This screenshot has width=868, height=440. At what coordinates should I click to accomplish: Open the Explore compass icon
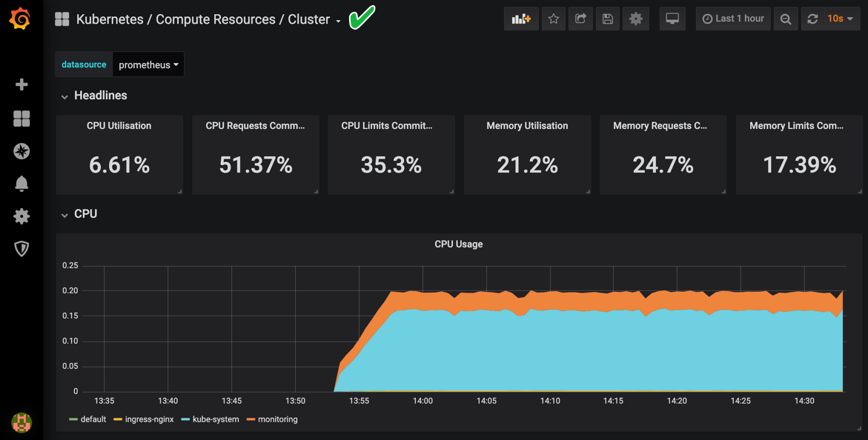point(21,151)
